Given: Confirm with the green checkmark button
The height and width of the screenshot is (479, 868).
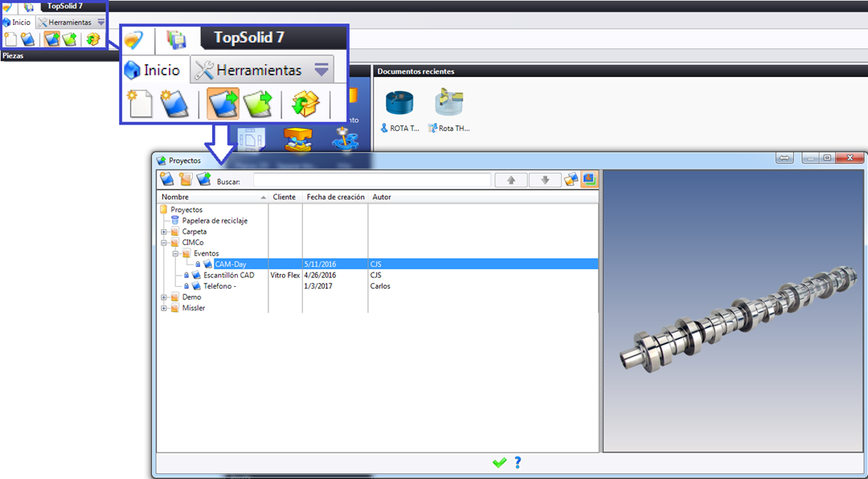Looking at the screenshot, I should pyautogui.click(x=499, y=462).
